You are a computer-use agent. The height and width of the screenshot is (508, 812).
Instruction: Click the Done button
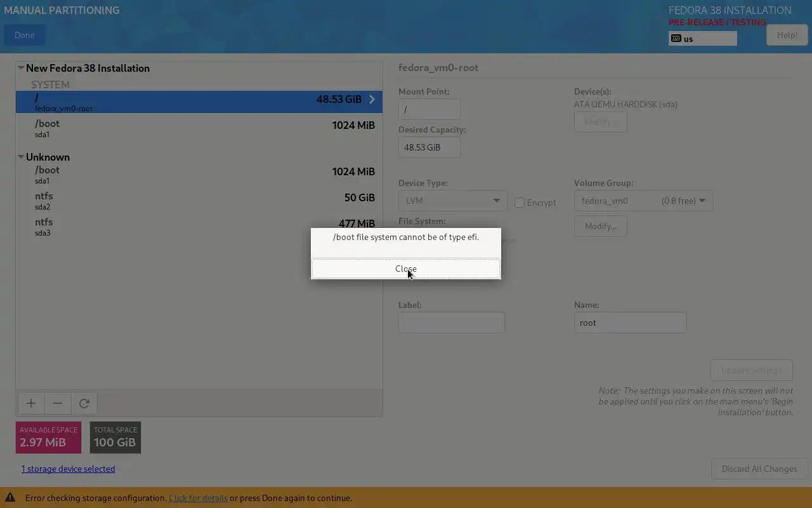(25, 35)
